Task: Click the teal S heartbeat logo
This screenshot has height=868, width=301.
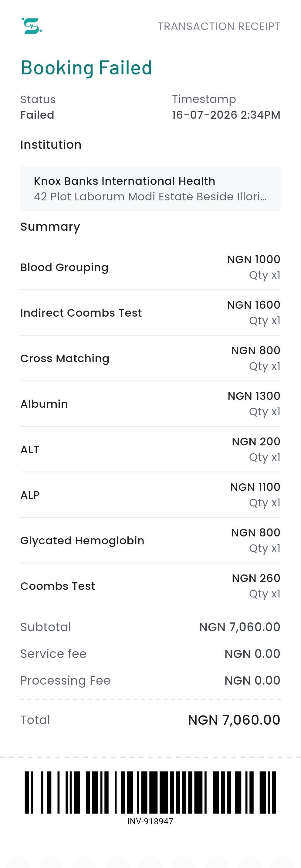Action: click(x=32, y=26)
